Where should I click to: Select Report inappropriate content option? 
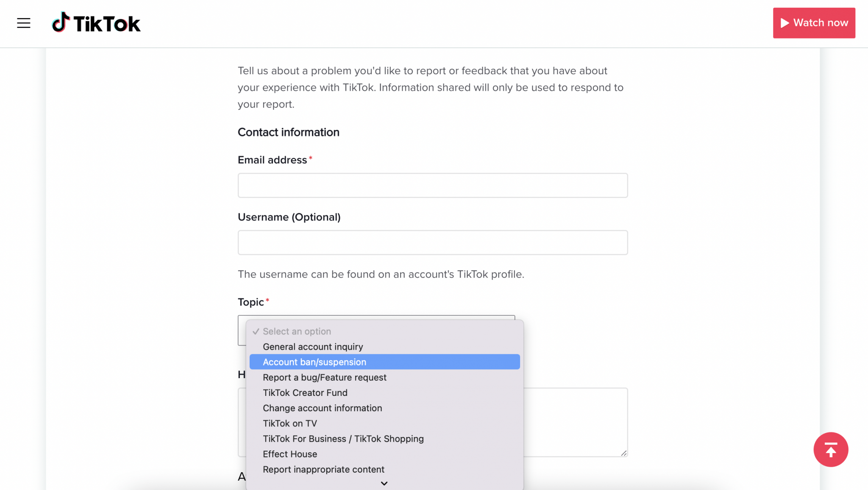pos(323,469)
